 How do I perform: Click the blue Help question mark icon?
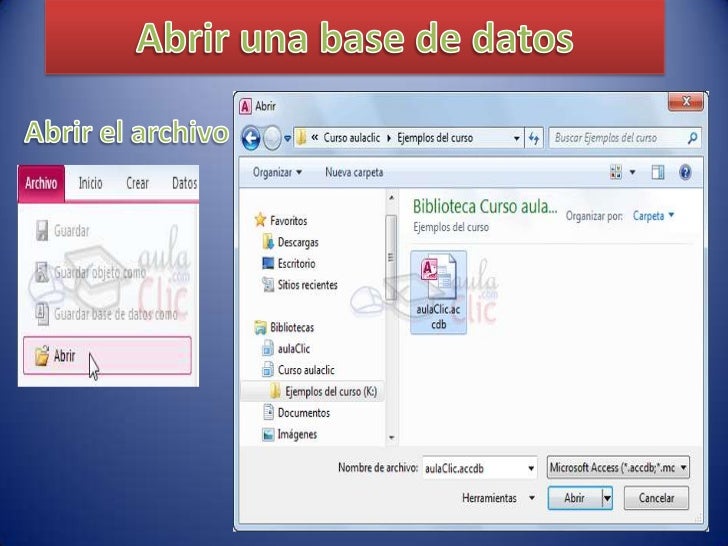[x=685, y=172]
